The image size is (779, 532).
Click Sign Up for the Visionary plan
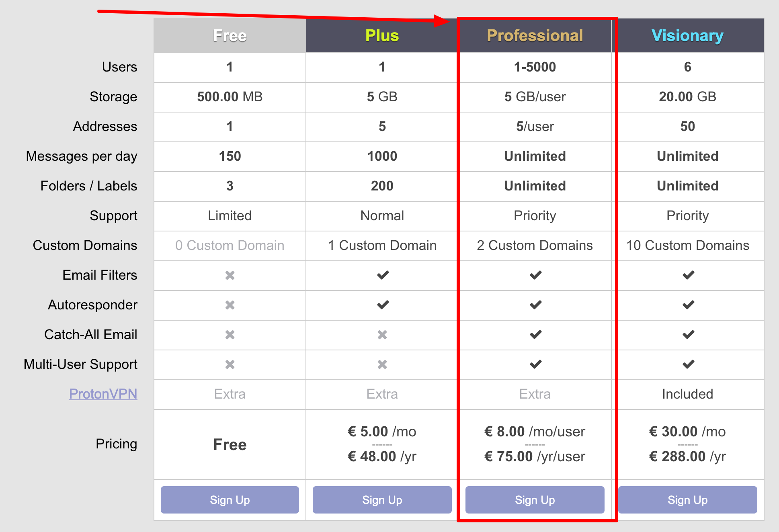click(x=688, y=500)
